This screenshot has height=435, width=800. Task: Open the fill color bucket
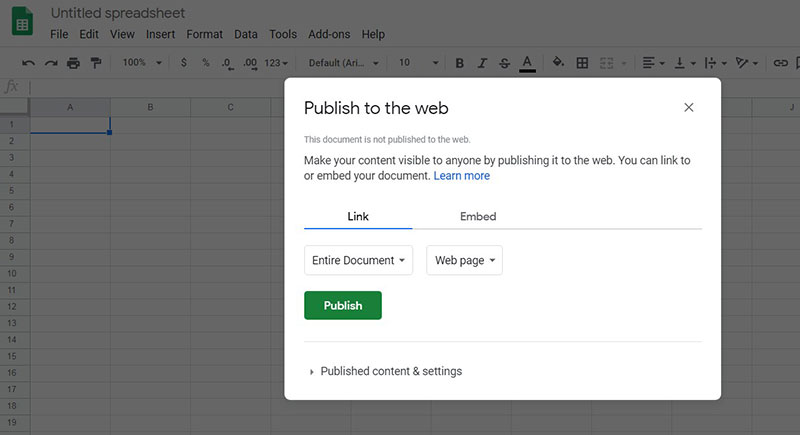558,62
